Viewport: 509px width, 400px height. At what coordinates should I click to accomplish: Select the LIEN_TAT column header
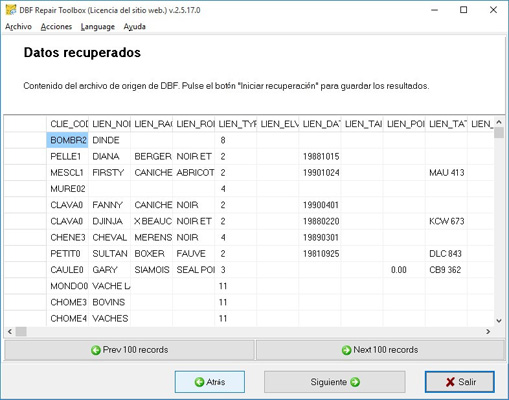446,124
